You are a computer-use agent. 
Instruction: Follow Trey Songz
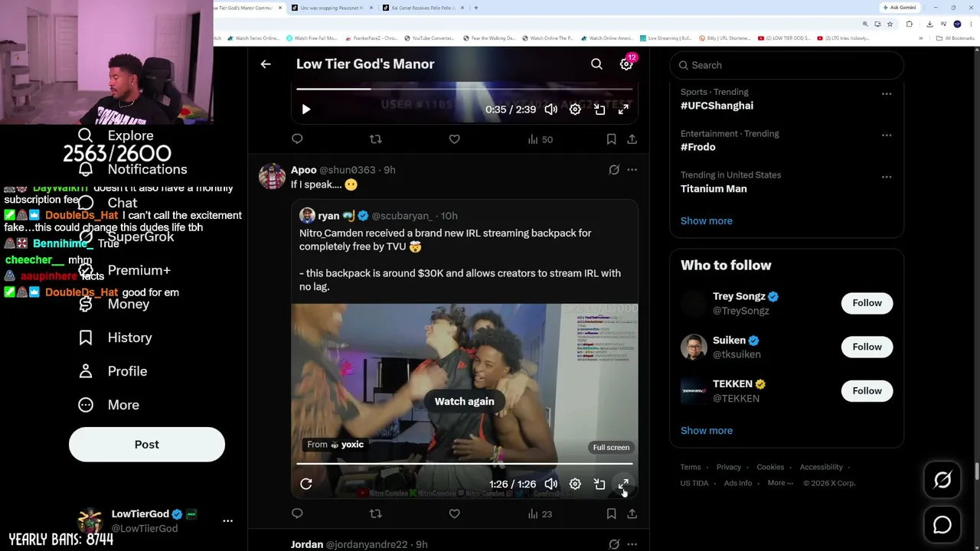tap(867, 303)
